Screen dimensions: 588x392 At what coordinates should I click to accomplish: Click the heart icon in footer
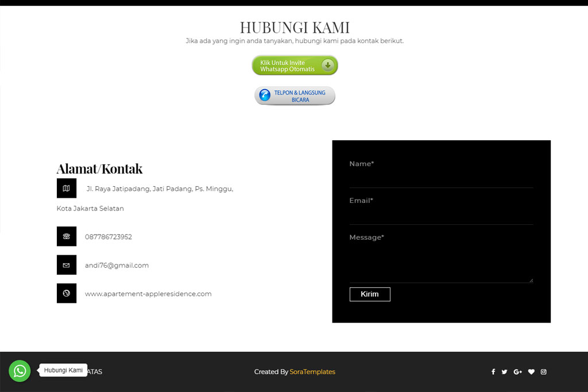click(x=531, y=372)
